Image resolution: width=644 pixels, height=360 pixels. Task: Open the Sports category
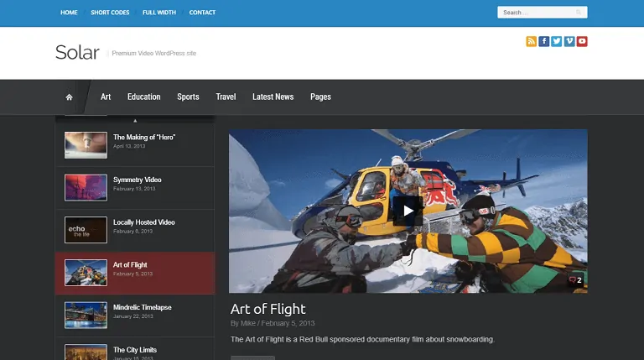click(x=188, y=97)
